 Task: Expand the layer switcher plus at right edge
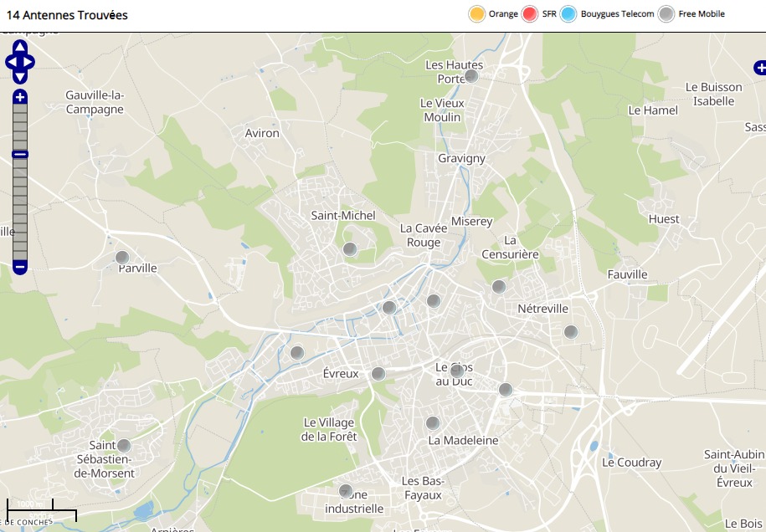(x=759, y=67)
